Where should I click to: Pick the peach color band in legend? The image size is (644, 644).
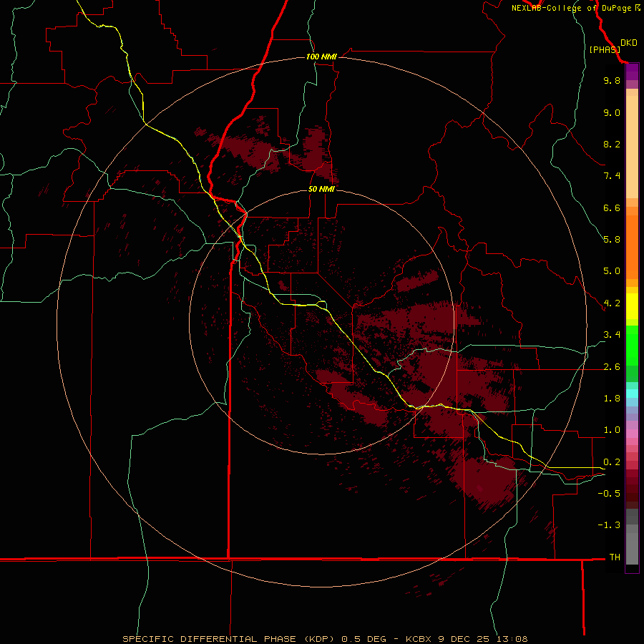click(x=632, y=147)
